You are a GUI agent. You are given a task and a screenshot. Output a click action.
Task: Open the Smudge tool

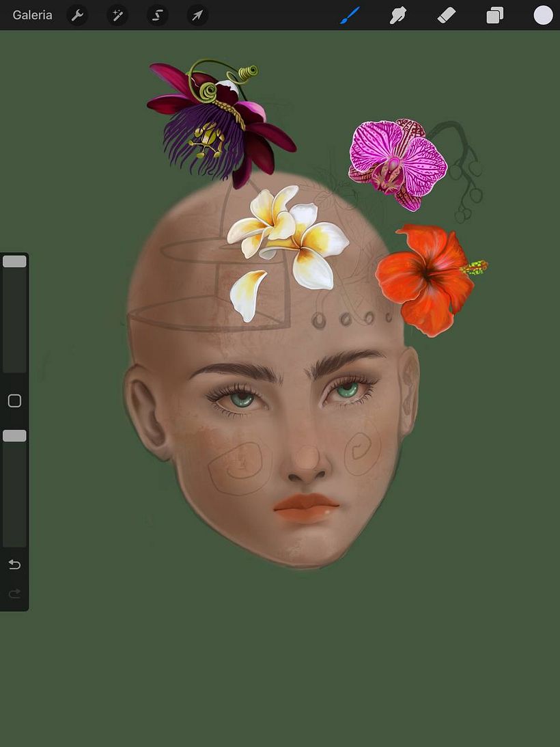point(397,15)
